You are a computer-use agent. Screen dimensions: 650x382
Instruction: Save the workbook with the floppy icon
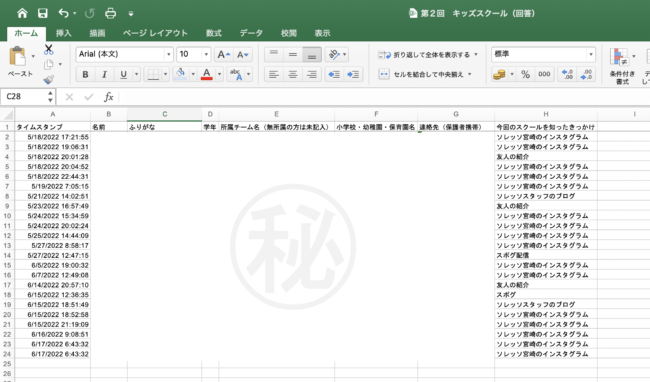42,13
